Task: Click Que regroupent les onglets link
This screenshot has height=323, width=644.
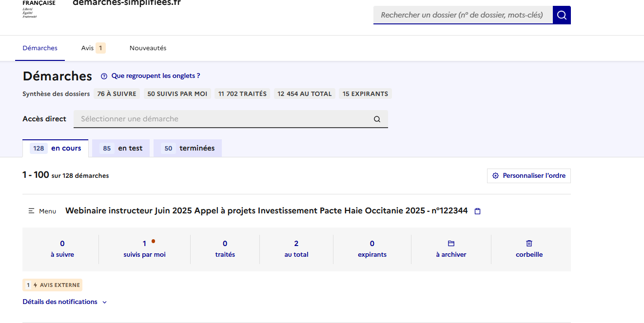Action: click(156, 76)
